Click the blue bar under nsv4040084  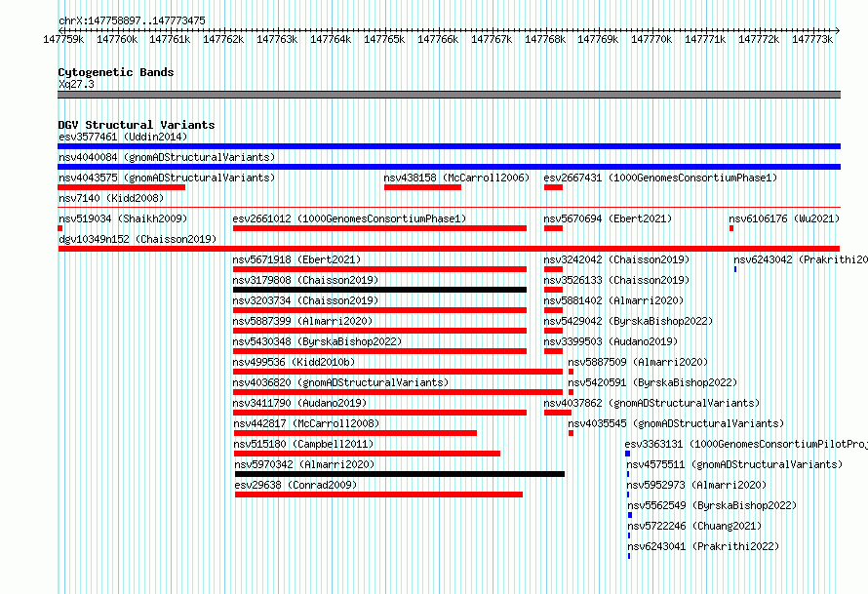(449, 167)
